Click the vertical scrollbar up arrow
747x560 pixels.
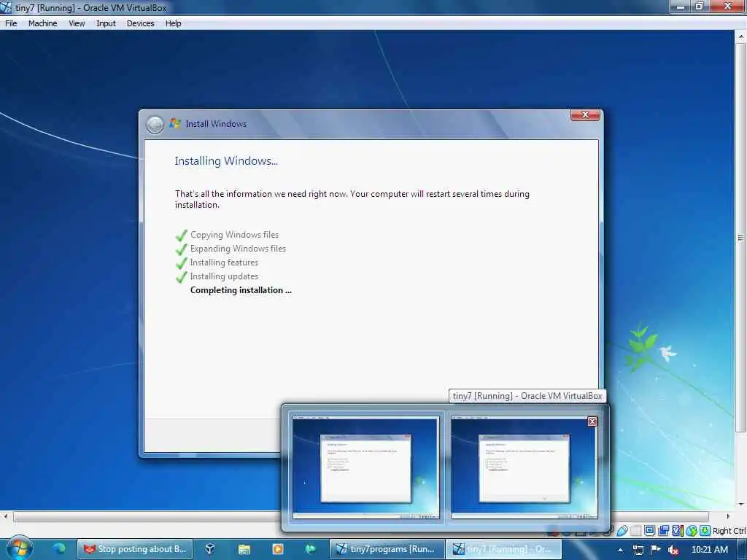tap(741, 36)
